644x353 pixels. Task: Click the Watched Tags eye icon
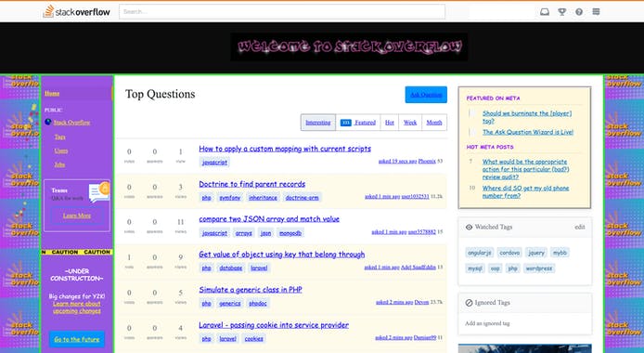(x=469, y=227)
